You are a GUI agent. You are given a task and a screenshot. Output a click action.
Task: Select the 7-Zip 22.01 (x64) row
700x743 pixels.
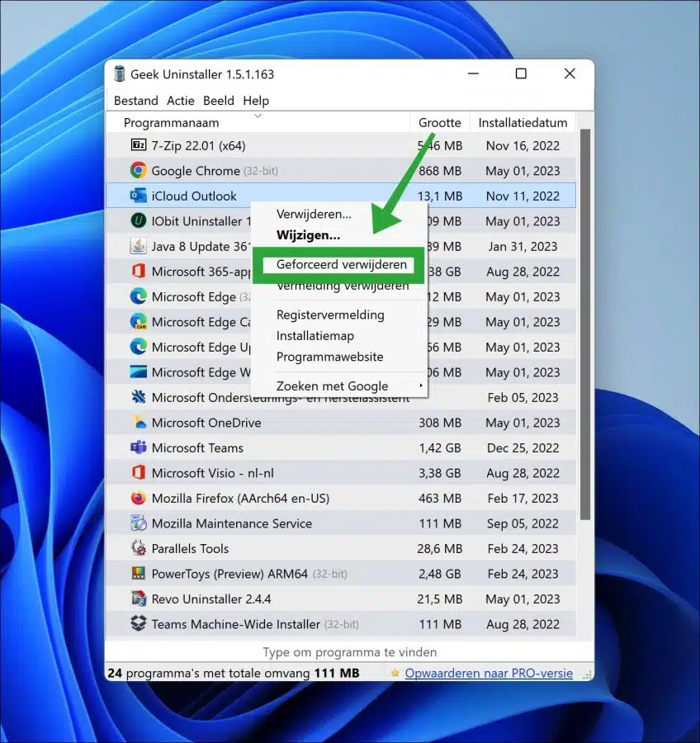coord(341,145)
